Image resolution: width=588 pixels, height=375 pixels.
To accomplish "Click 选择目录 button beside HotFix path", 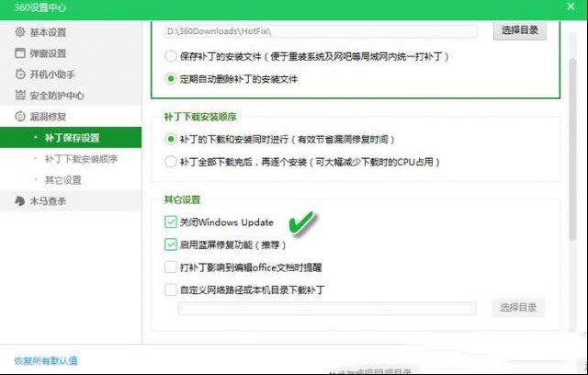I will pyautogui.click(x=520, y=30).
